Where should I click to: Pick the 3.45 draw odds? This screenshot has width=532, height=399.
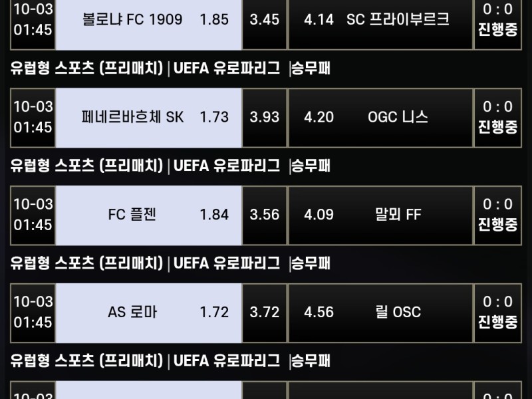[x=264, y=20]
